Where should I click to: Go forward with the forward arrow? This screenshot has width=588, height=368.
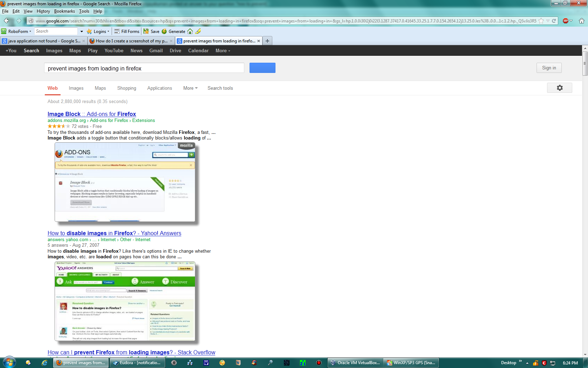pyautogui.click(x=19, y=21)
